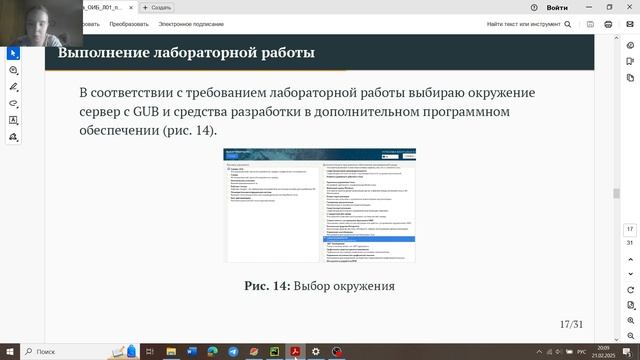This screenshot has width=640, height=360.
Task: Open the help question mark icon
Action: 534,7
